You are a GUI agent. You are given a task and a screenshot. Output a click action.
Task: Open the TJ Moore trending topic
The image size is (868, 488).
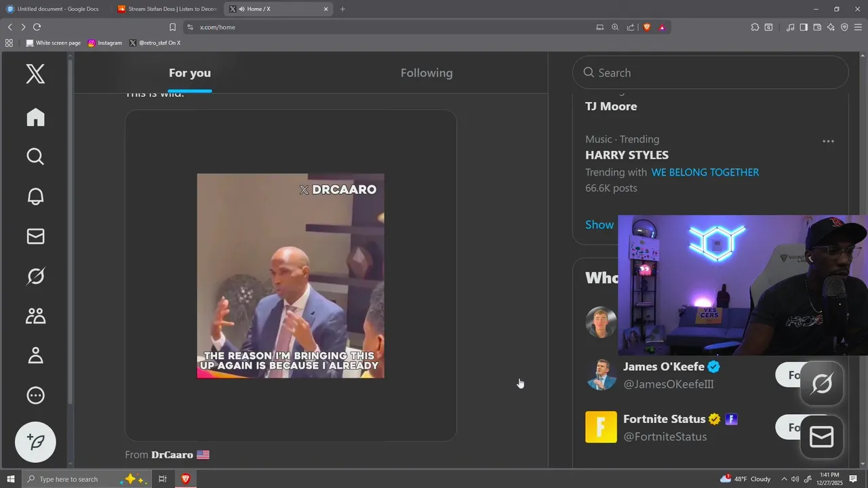pos(611,106)
